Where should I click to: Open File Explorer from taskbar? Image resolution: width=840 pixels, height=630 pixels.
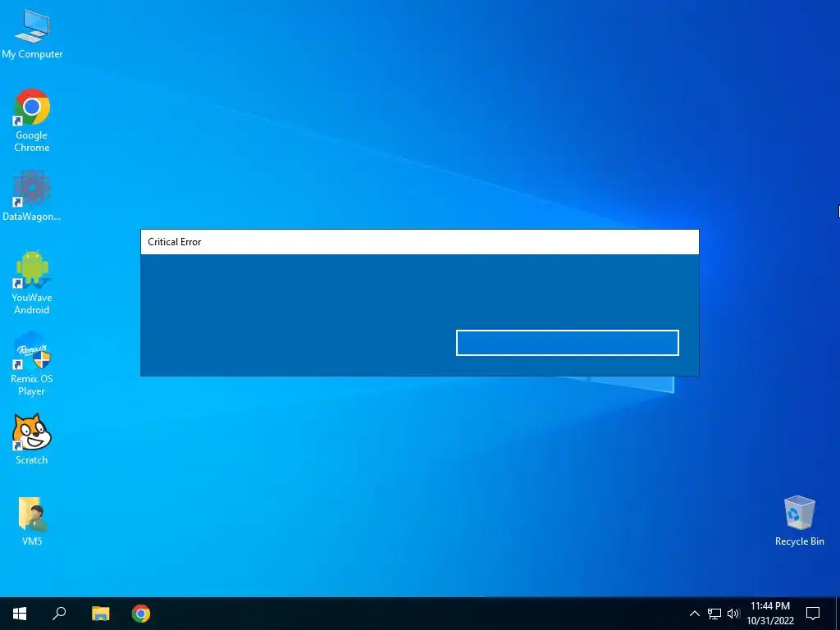(100, 614)
